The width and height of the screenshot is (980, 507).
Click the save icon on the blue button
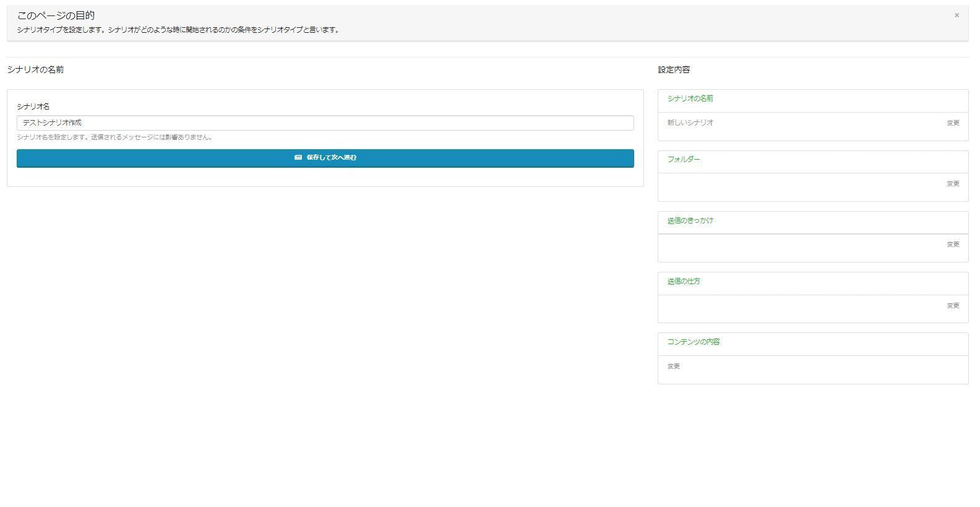click(x=298, y=158)
